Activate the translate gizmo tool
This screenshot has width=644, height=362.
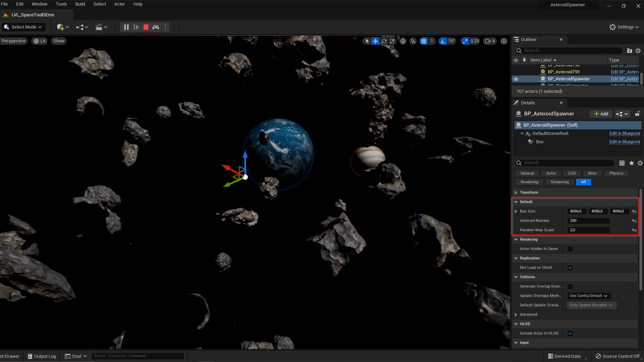375,41
